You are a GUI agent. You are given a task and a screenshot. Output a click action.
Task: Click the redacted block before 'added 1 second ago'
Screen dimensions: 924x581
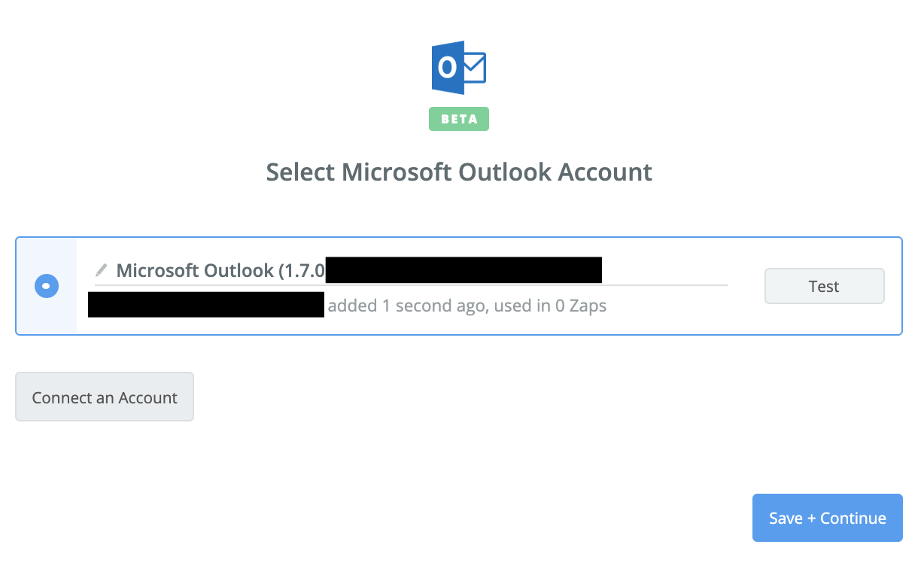pyautogui.click(x=205, y=305)
